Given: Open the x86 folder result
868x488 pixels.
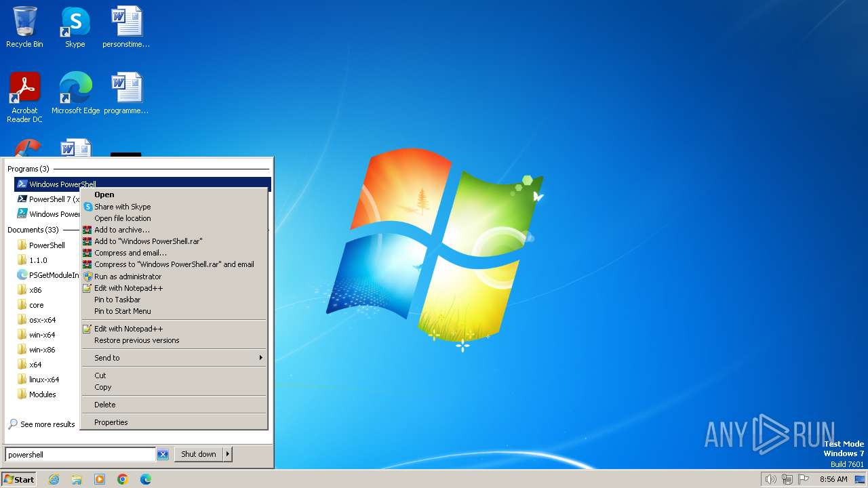Looking at the screenshot, I should pyautogui.click(x=47, y=290).
